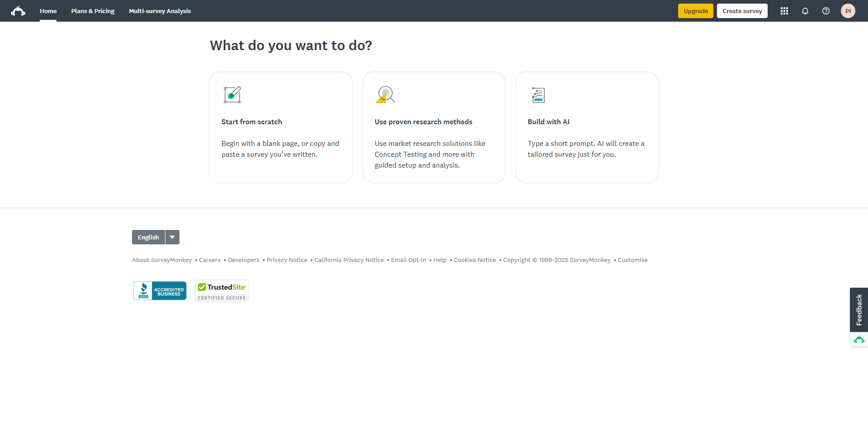868x435 pixels.
Task: Click the TrustedSite Certified Secure badge
Action: (x=222, y=291)
